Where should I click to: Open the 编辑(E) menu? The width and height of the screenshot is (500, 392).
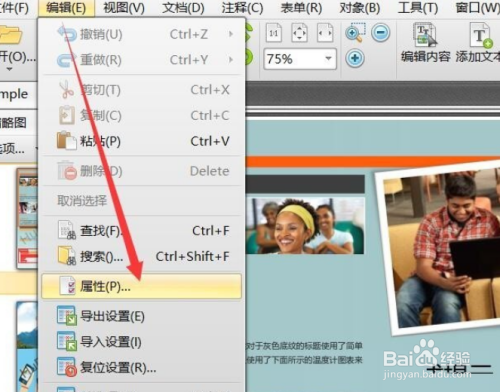[66, 8]
